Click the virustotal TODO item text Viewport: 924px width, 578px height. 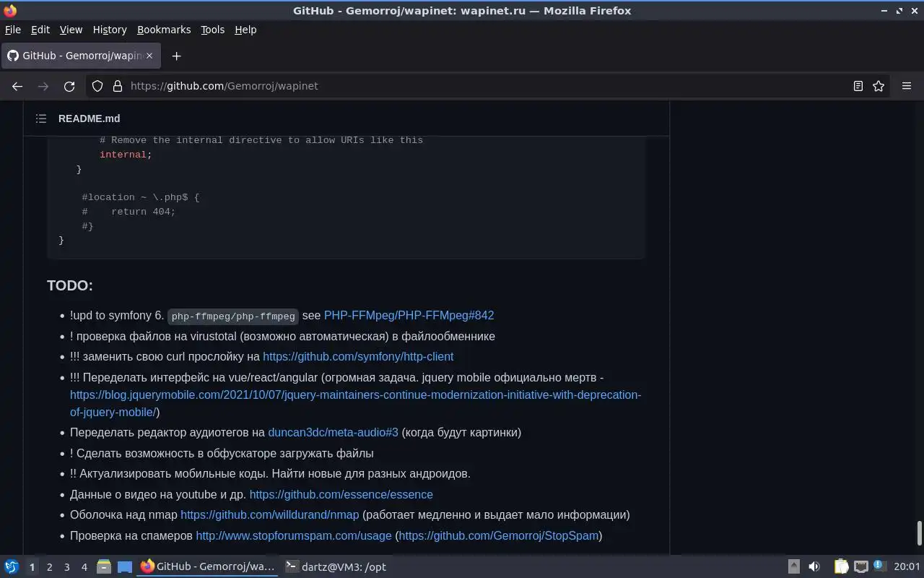pos(282,336)
